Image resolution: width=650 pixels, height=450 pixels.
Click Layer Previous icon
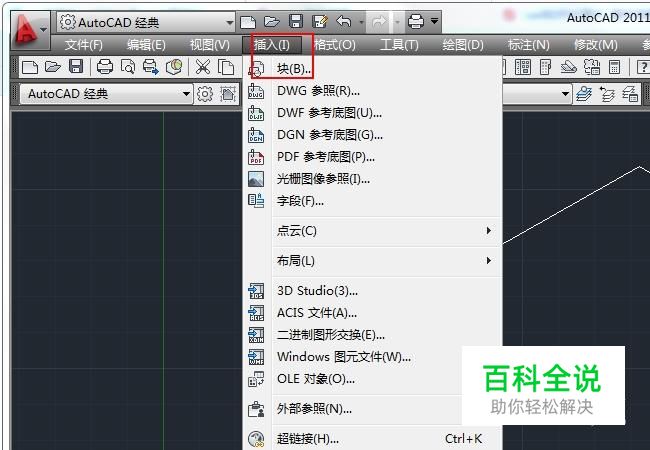[x=607, y=94]
